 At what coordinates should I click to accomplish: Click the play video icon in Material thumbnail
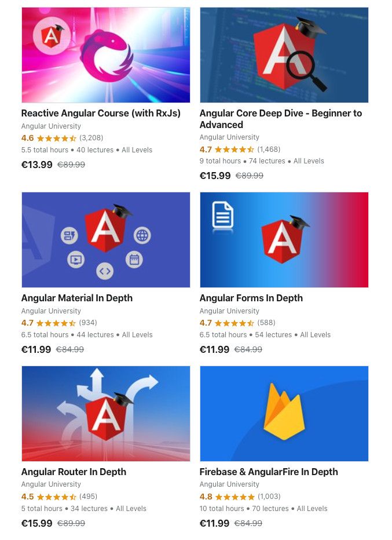(76, 260)
